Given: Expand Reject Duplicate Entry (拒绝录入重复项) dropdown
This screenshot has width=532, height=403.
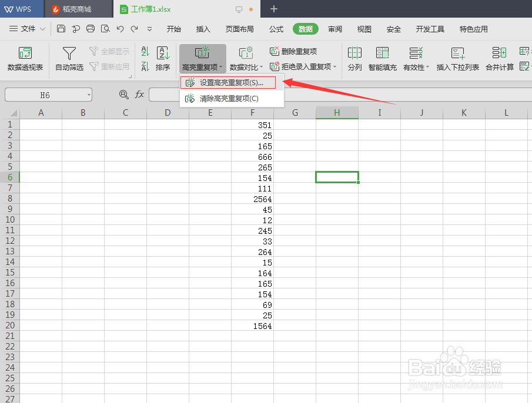Looking at the screenshot, I should (x=334, y=67).
